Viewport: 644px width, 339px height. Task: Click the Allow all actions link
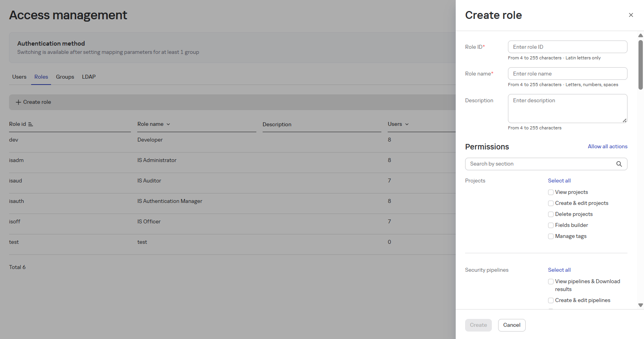[x=607, y=146]
